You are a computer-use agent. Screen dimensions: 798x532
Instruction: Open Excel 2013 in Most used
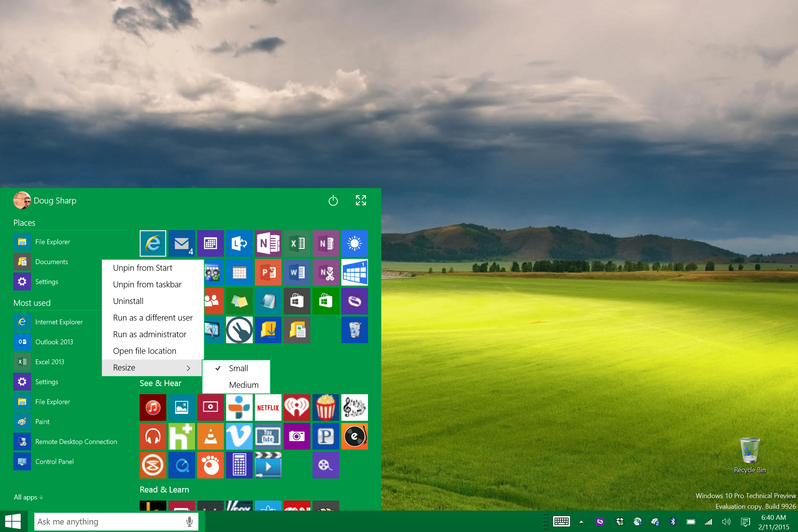tap(57, 362)
